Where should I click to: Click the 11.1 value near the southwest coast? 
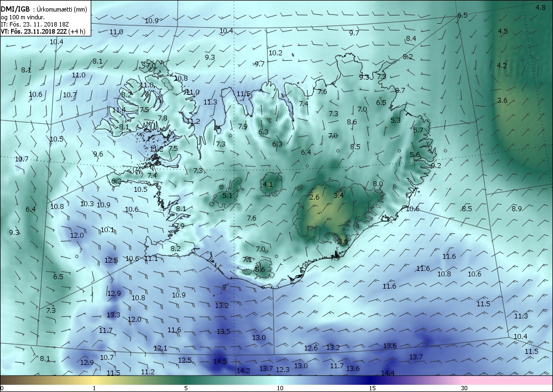(152, 259)
